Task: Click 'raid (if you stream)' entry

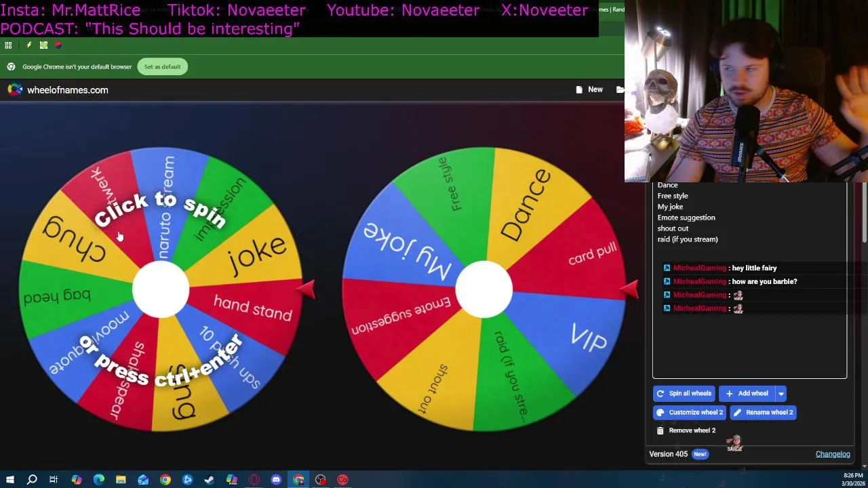Action: click(x=688, y=239)
